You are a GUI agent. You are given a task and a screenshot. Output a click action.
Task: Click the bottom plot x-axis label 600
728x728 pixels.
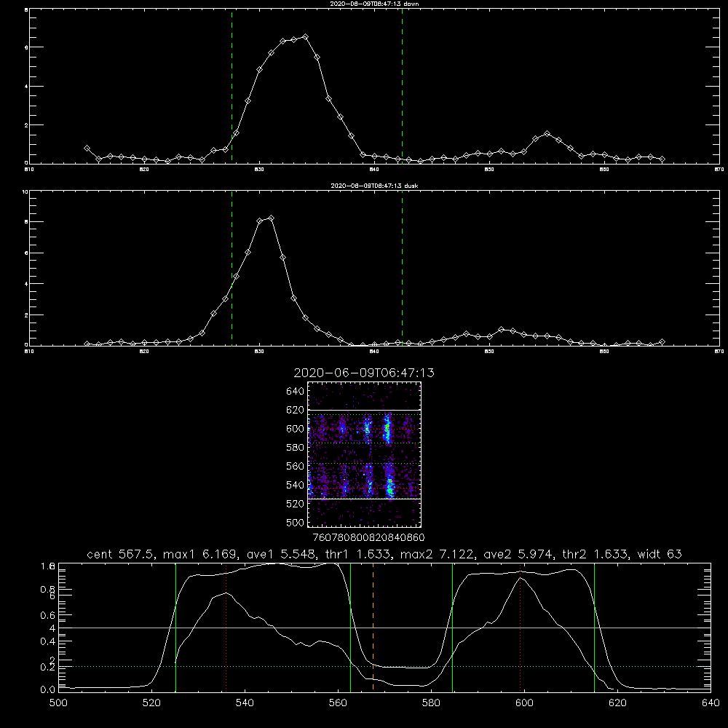click(525, 703)
